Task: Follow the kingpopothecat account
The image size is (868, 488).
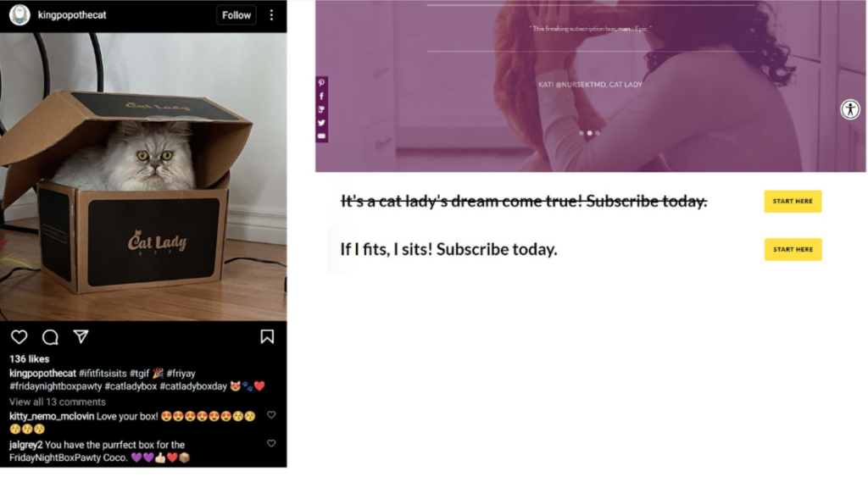Action: click(x=236, y=15)
